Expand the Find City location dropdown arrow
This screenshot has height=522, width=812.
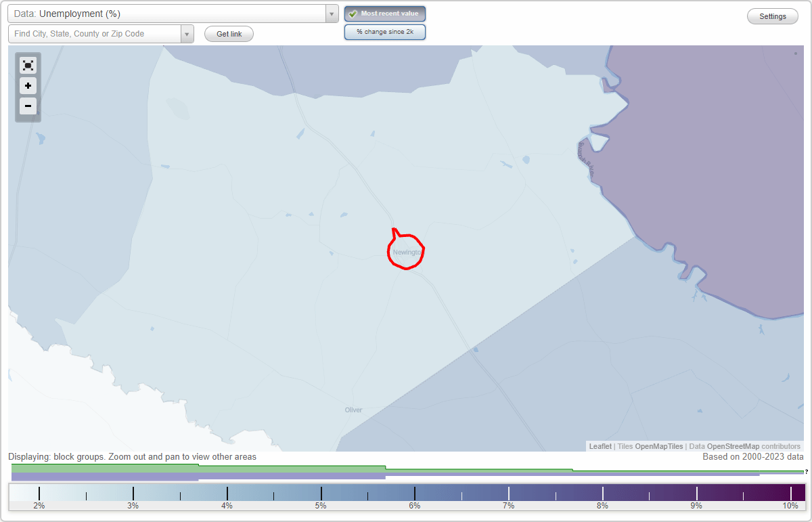pyautogui.click(x=187, y=34)
